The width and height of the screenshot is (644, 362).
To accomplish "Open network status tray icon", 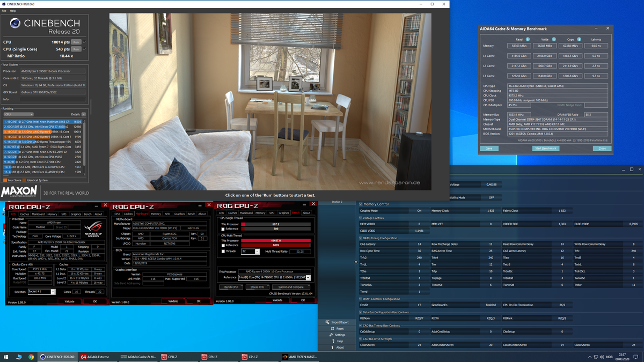I will [x=596, y=357].
